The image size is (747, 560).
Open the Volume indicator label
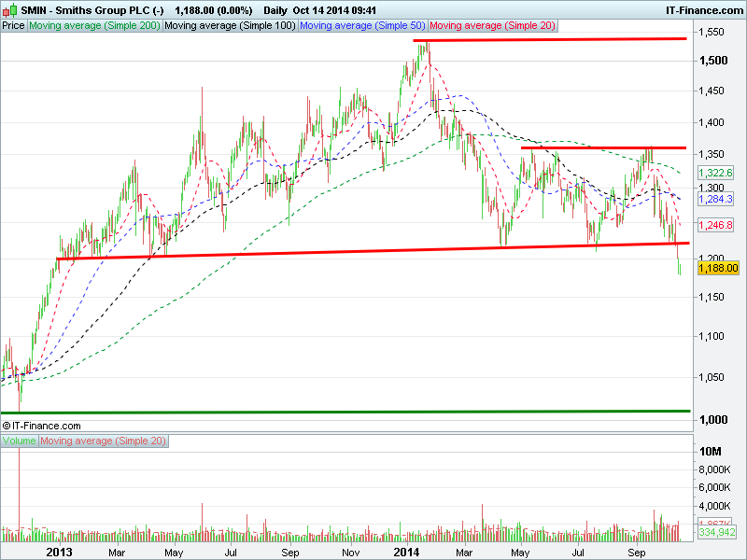click(x=20, y=441)
